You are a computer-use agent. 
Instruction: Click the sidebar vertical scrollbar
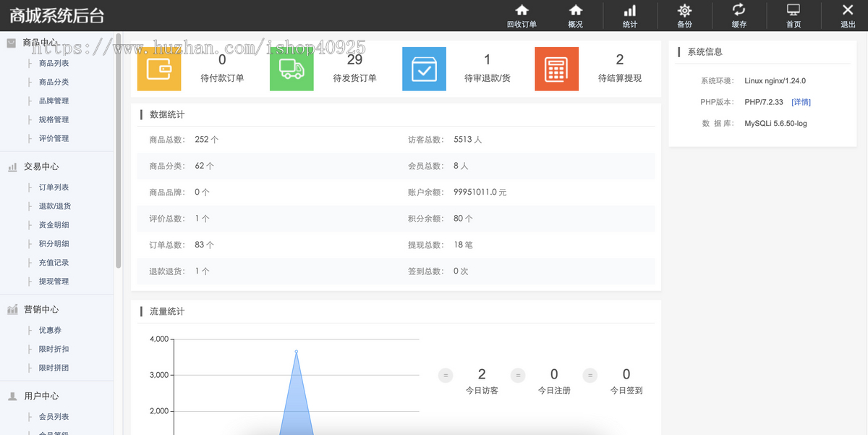[118, 151]
